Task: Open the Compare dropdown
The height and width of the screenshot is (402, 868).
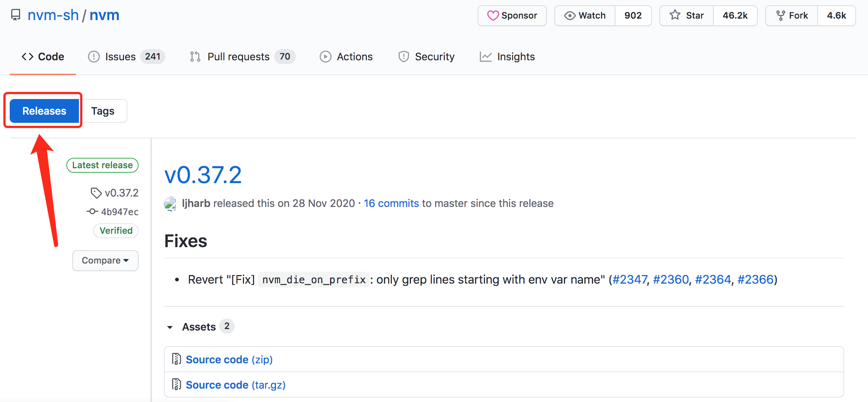Action: click(x=106, y=260)
